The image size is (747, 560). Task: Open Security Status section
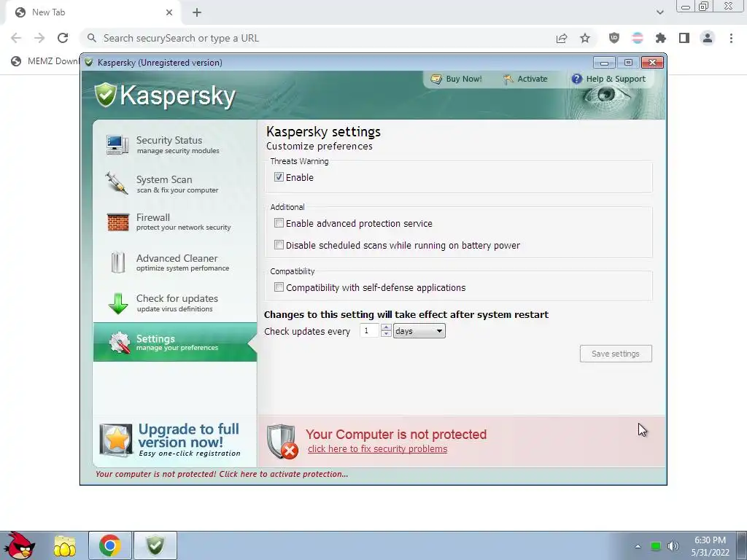coord(175,145)
